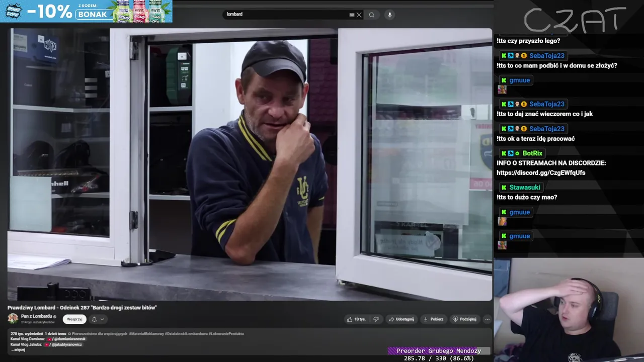Dislike the video with thumbs down
The image size is (644, 362).
click(x=376, y=319)
